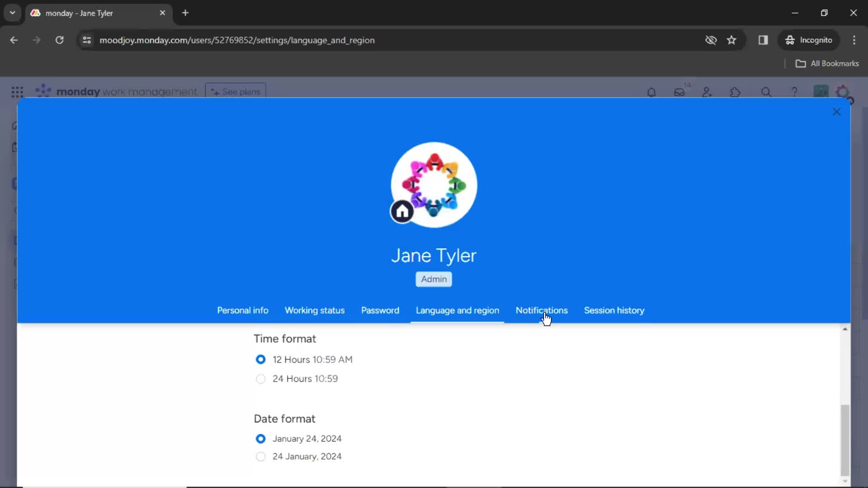Click the See plans button
This screenshot has width=868, height=488.
(x=236, y=91)
